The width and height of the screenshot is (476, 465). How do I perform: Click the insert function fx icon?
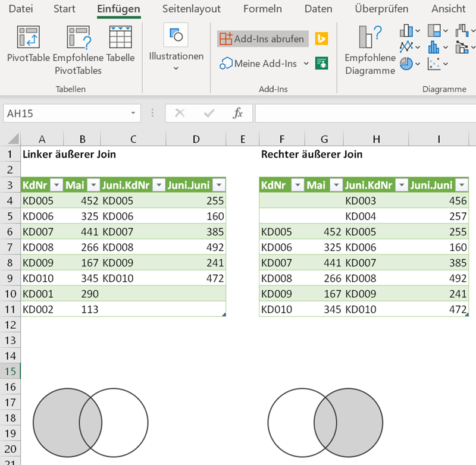(237, 114)
